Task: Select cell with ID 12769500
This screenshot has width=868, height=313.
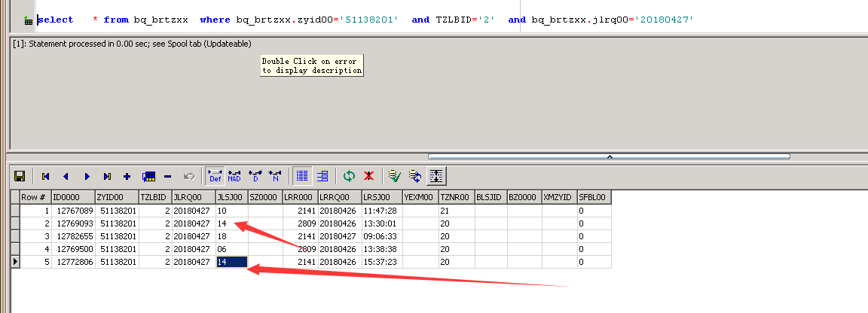Action: (72, 249)
